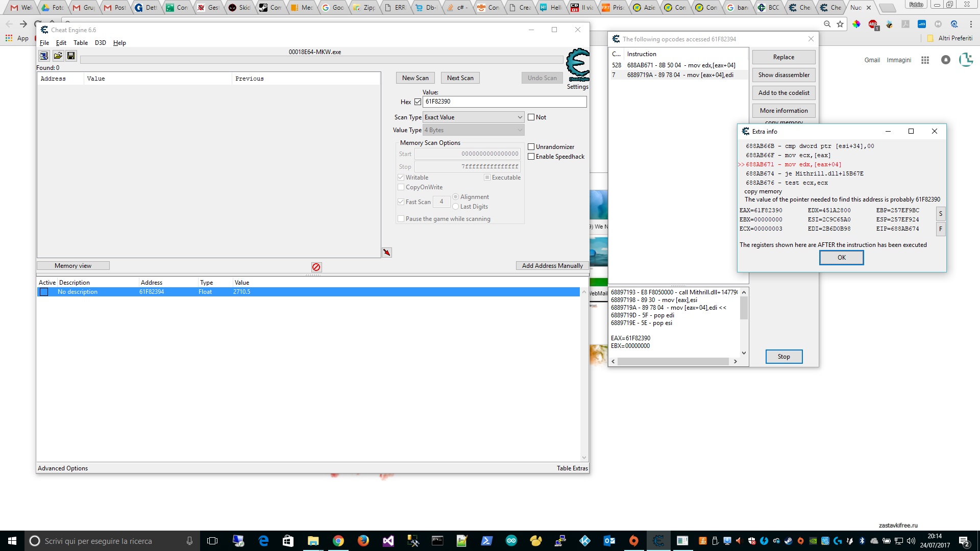
Task: Select the Edit menu item
Action: pyautogui.click(x=61, y=42)
